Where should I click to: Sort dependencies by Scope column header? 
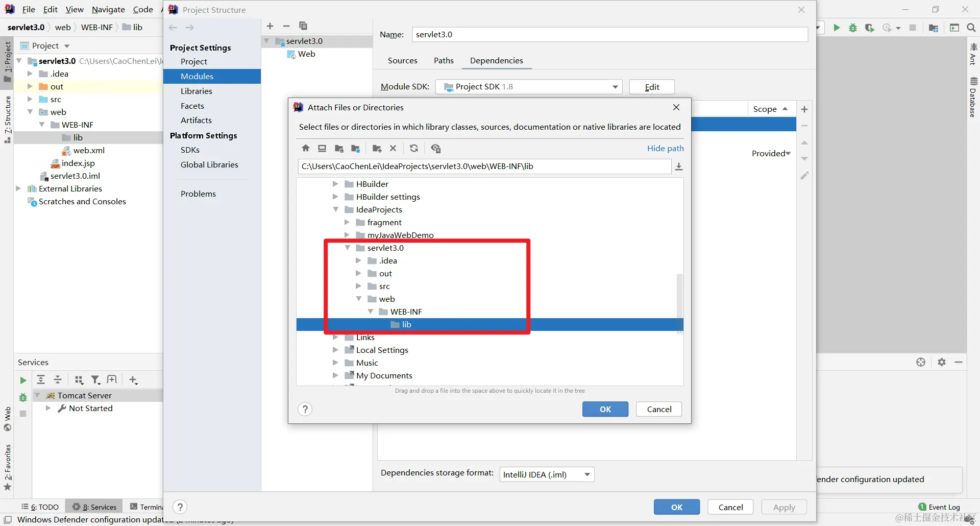pos(770,109)
